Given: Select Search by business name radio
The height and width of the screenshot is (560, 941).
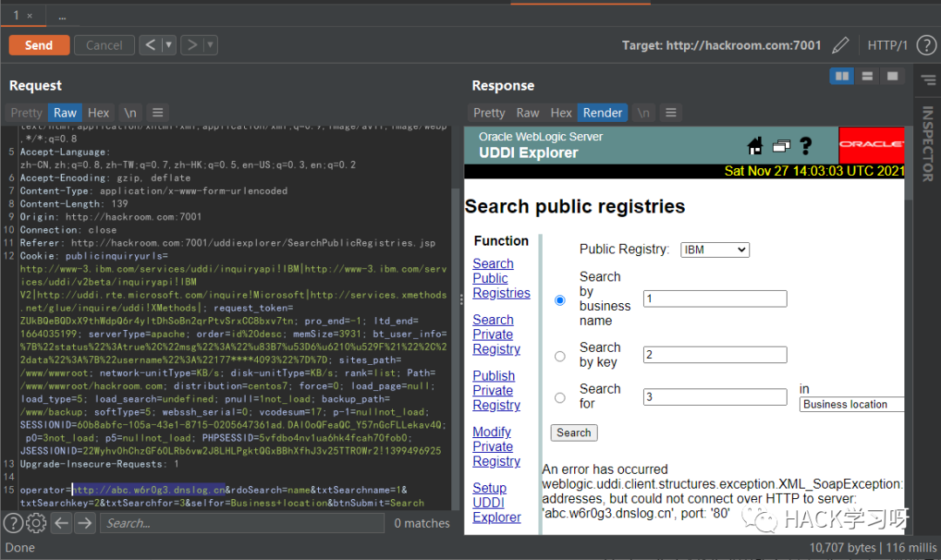Looking at the screenshot, I should point(560,300).
